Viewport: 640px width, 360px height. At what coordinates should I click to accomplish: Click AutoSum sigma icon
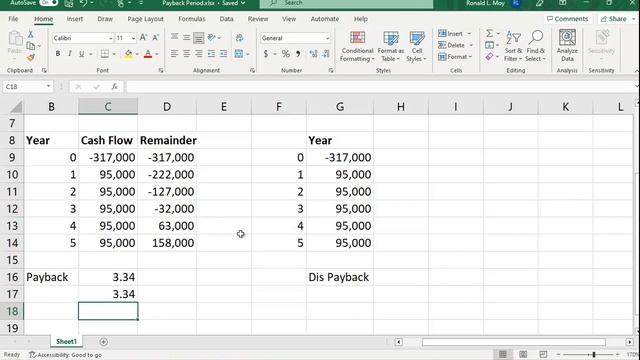coord(490,33)
